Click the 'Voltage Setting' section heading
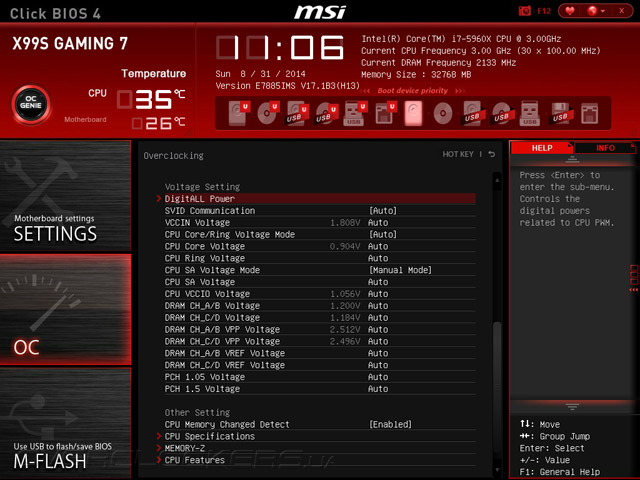The image size is (640, 480). tap(202, 187)
